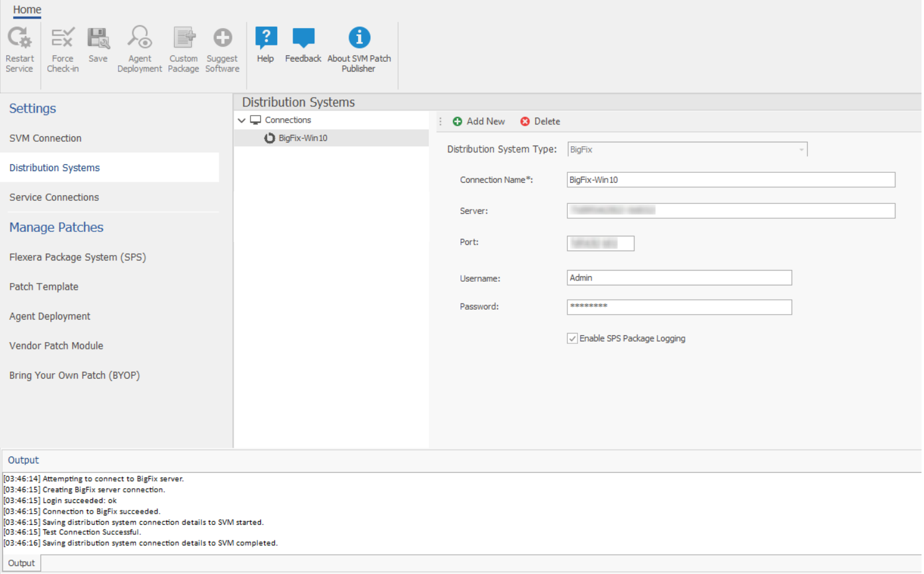Click the Restart Service icon
This screenshot has height=574, width=924.
pyautogui.click(x=19, y=39)
